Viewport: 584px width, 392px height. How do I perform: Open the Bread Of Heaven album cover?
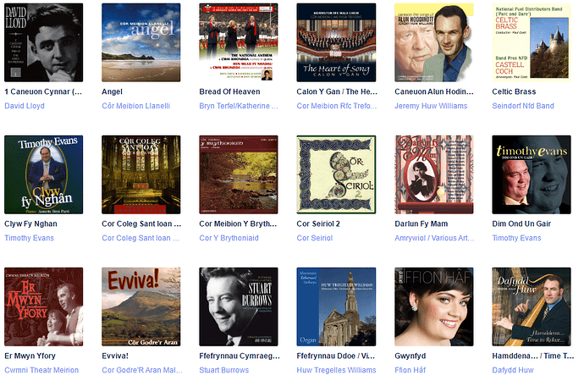click(239, 42)
